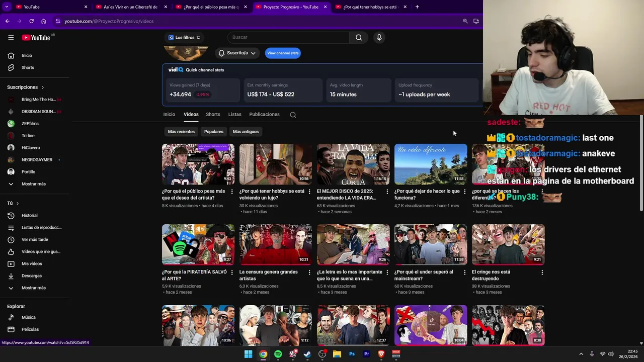Filter by Más antiguos chip
The image size is (644, 362).
(246, 132)
